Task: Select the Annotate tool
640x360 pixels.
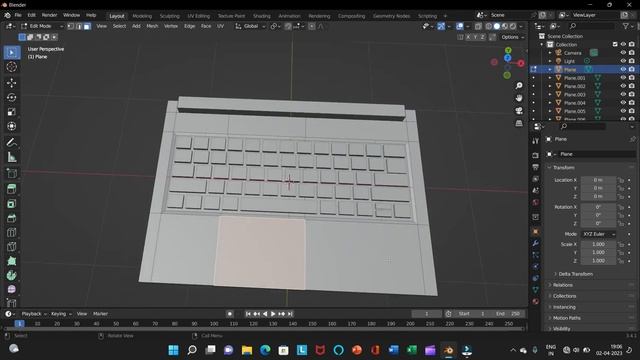Action: (11, 142)
